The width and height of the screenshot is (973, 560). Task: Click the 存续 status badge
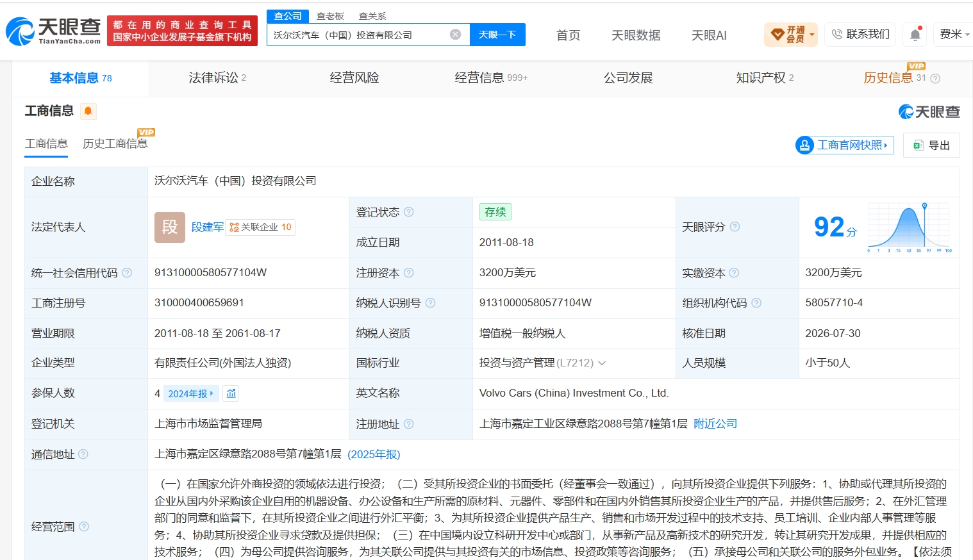point(495,212)
